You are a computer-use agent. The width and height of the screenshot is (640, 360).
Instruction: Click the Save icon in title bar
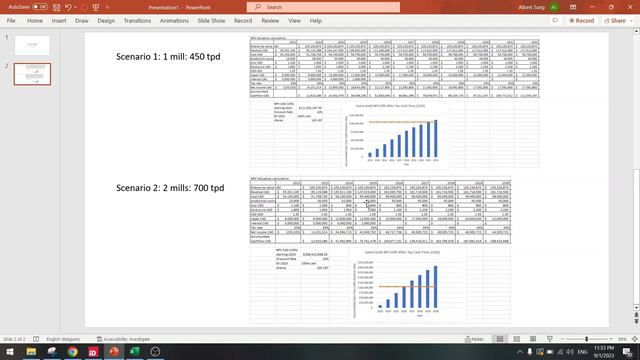pyautogui.click(x=57, y=7)
